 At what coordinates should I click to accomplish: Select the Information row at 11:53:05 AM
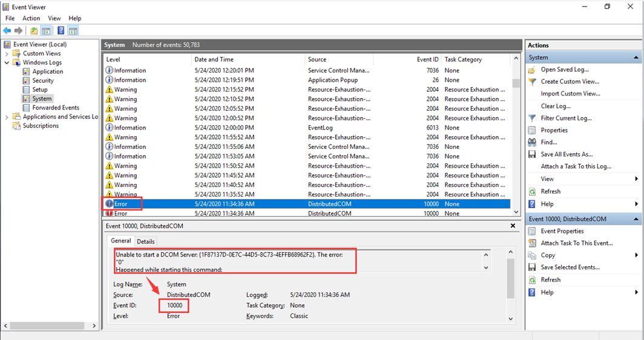(307, 157)
